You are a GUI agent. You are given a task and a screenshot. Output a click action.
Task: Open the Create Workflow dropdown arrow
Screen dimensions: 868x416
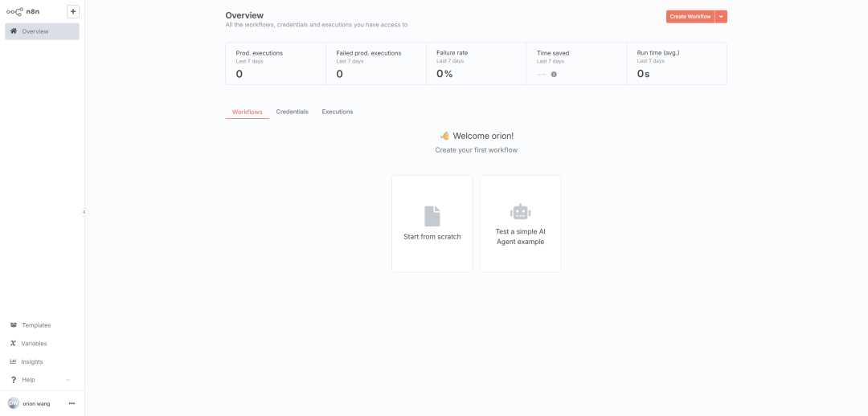(721, 16)
